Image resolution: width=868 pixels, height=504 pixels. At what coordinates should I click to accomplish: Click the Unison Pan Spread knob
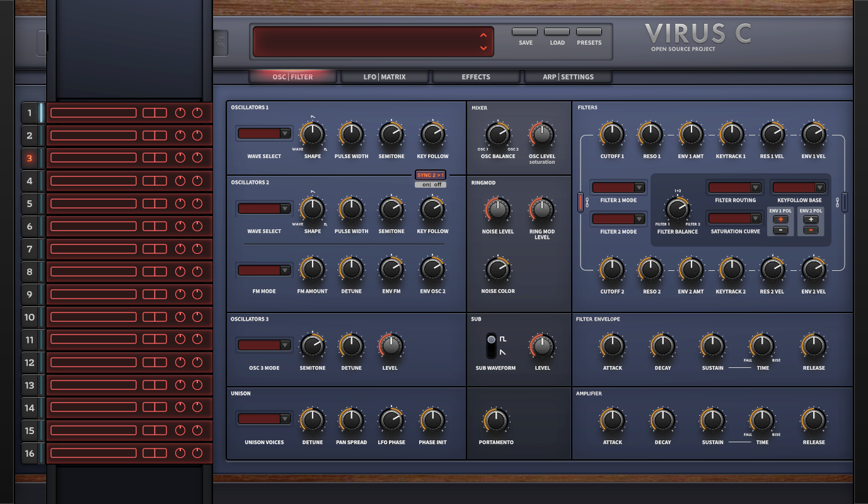pos(351,420)
